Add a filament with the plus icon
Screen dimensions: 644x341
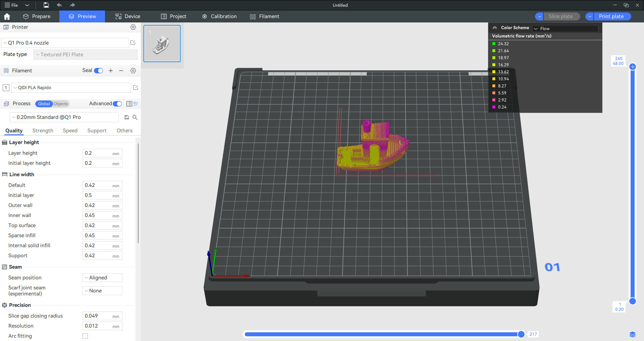pos(111,71)
